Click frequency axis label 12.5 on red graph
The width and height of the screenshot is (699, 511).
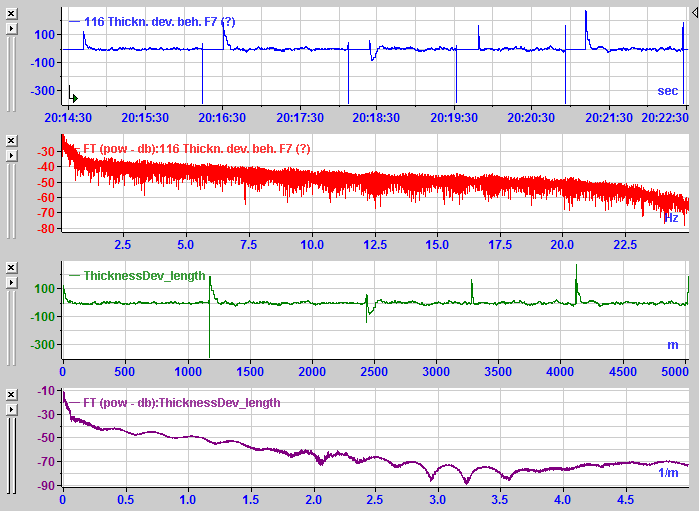(x=375, y=245)
